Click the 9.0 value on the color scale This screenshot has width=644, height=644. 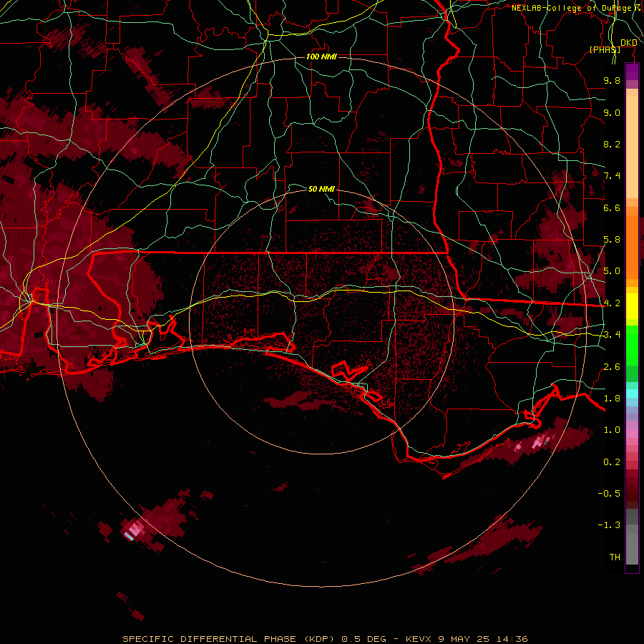click(x=612, y=112)
